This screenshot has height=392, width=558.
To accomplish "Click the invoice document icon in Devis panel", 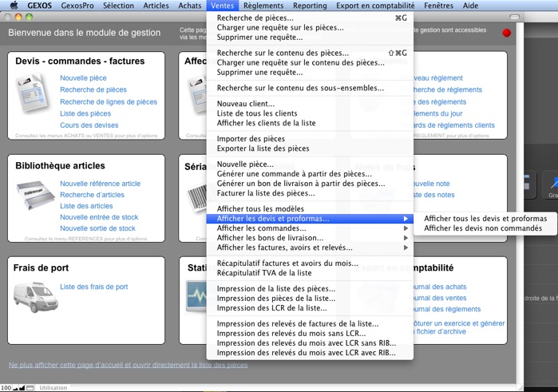I will point(33,93).
